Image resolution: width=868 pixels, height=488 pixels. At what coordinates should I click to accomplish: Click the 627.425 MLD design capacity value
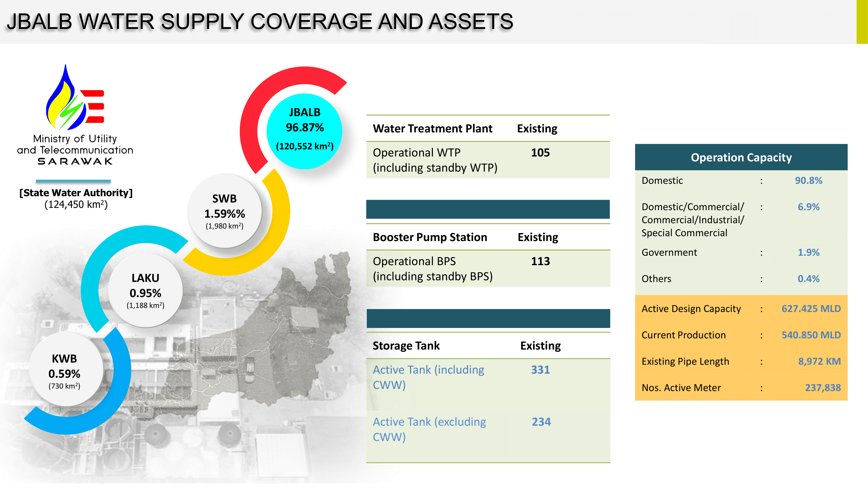click(x=811, y=308)
